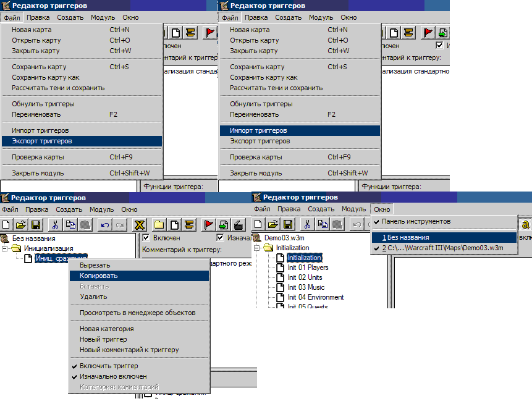Toggle Включить триггер in the context menu

click(108, 366)
